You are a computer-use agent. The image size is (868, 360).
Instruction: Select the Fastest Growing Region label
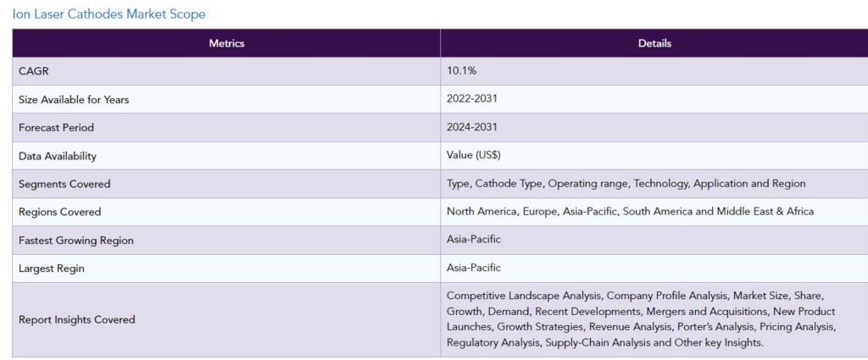coord(75,241)
